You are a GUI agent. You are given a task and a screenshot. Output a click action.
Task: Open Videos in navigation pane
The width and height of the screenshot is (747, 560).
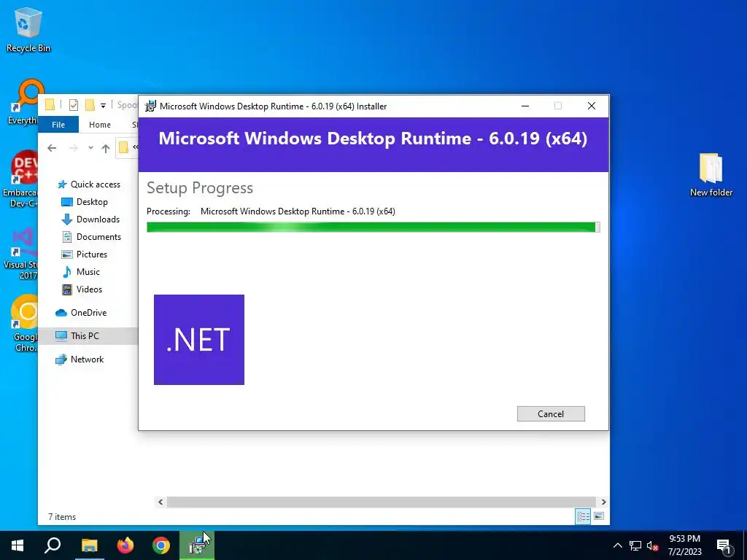(x=82, y=289)
